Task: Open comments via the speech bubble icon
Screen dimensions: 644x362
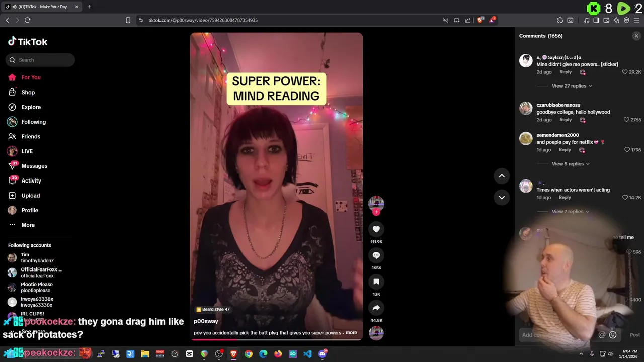Action: click(376, 255)
